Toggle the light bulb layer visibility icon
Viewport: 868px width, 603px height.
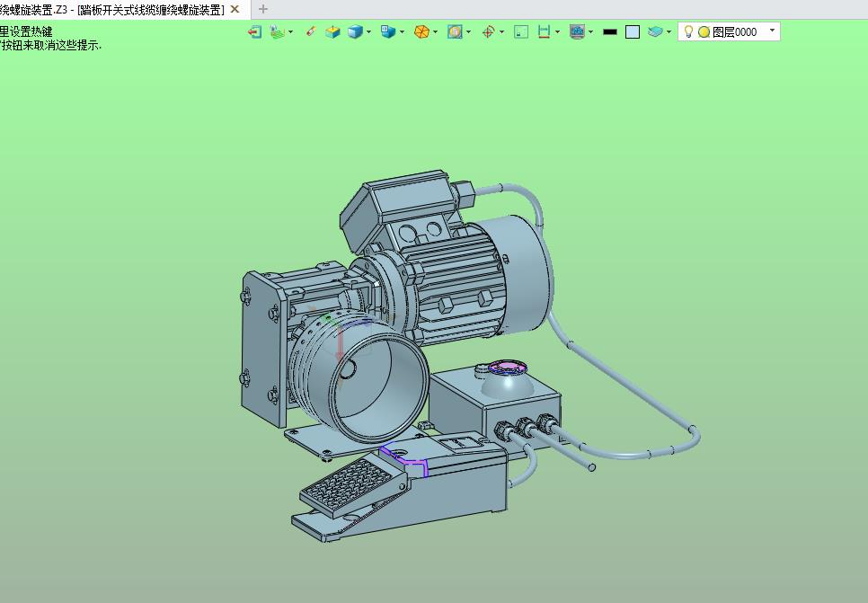[x=688, y=32]
